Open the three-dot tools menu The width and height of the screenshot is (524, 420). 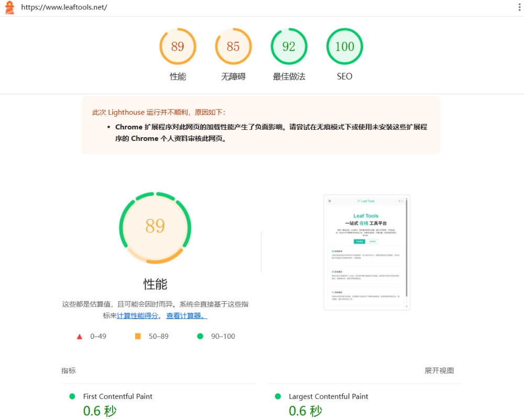pos(519,7)
